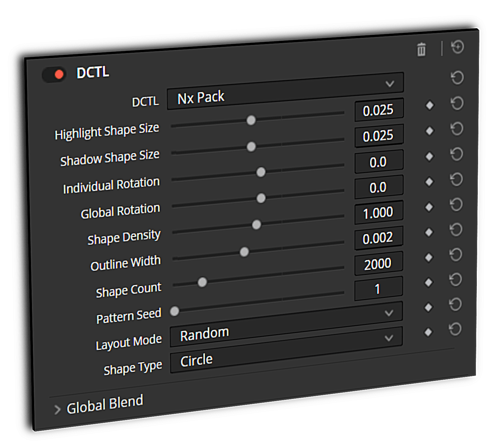Add keyframe for Shadow Shape Size
The width and height of the screenshot is (493, 448).
pos(429,131)
